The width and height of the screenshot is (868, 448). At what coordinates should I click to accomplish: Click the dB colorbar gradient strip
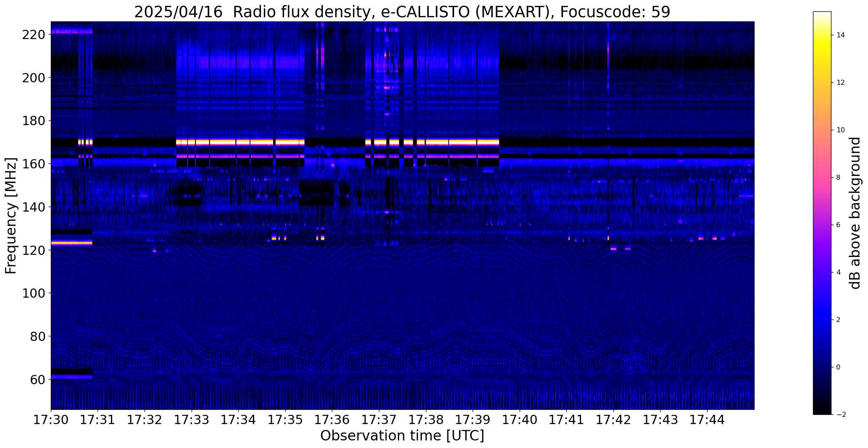[822, 213]
